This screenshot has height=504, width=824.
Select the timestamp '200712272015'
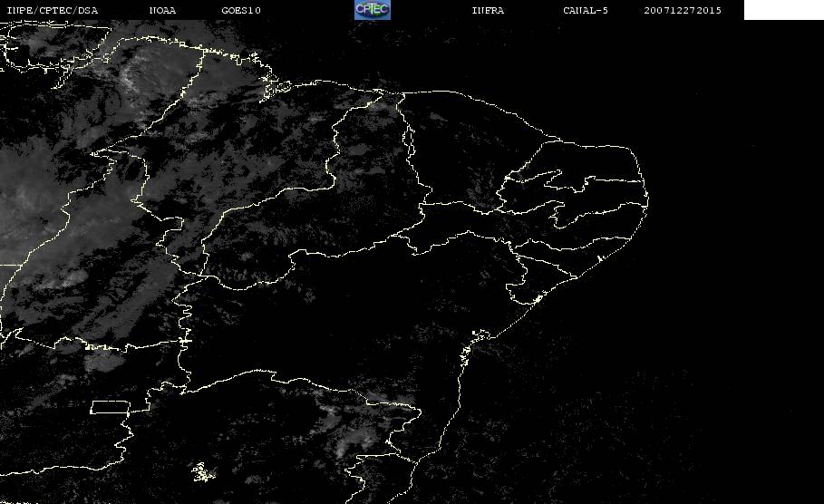tap(683, 11)
